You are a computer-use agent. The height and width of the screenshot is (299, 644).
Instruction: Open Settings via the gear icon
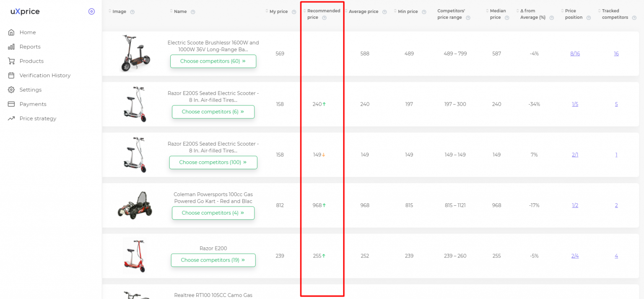click(12, 89)
